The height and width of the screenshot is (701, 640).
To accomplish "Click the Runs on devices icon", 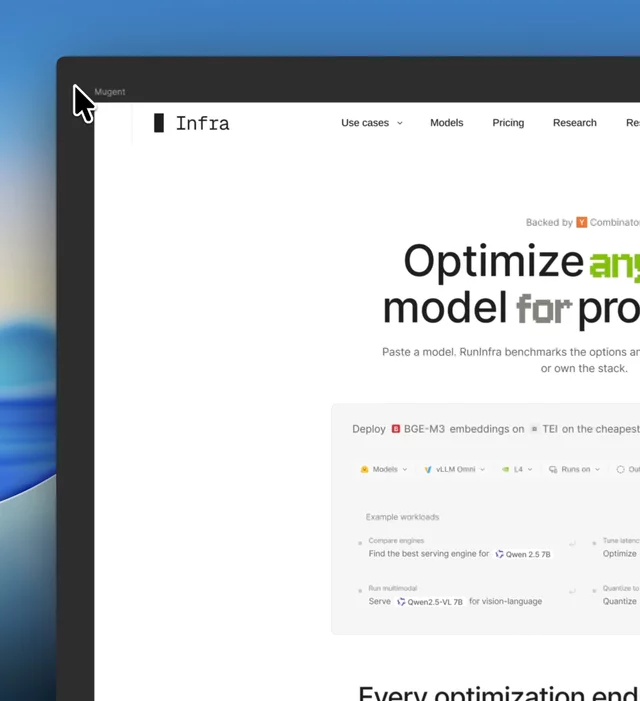I will 553,469.
